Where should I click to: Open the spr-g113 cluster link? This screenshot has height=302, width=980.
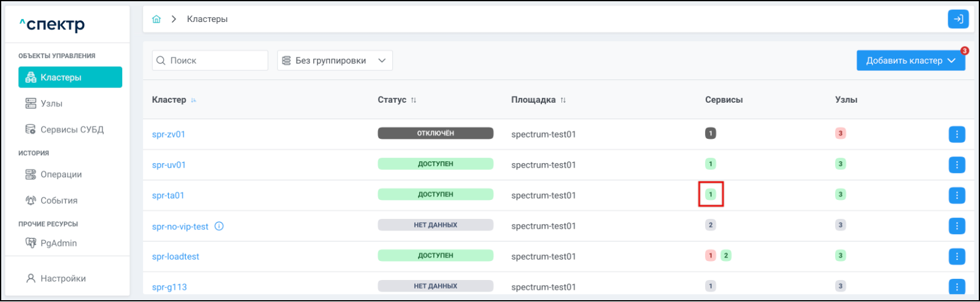point(169,287)
